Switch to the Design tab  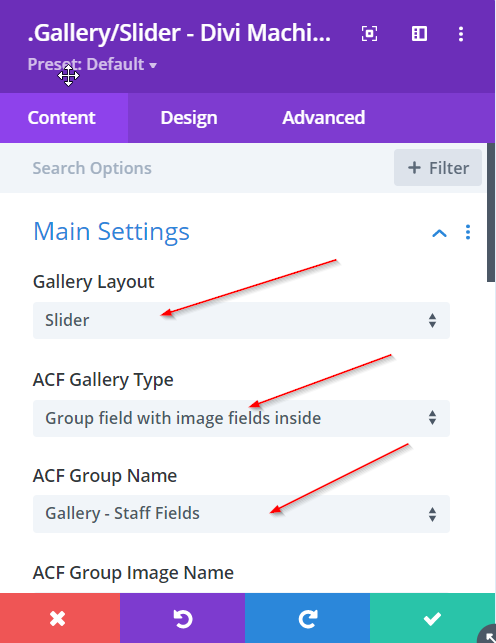coord(189,118)
